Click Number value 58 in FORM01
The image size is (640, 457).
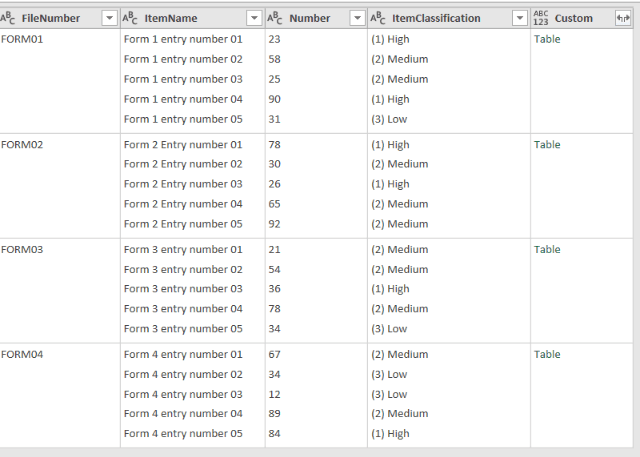[x=274, y=59]
